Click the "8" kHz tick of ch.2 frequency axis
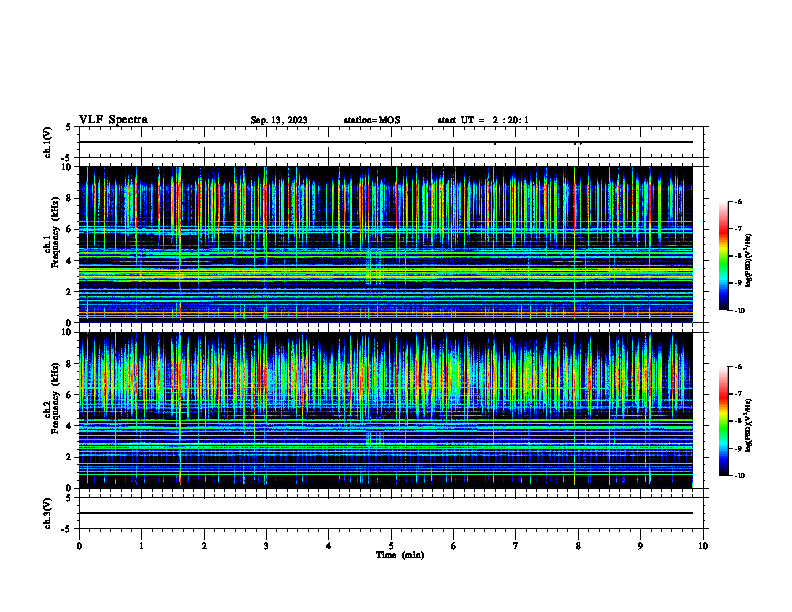 coord(69,364)
